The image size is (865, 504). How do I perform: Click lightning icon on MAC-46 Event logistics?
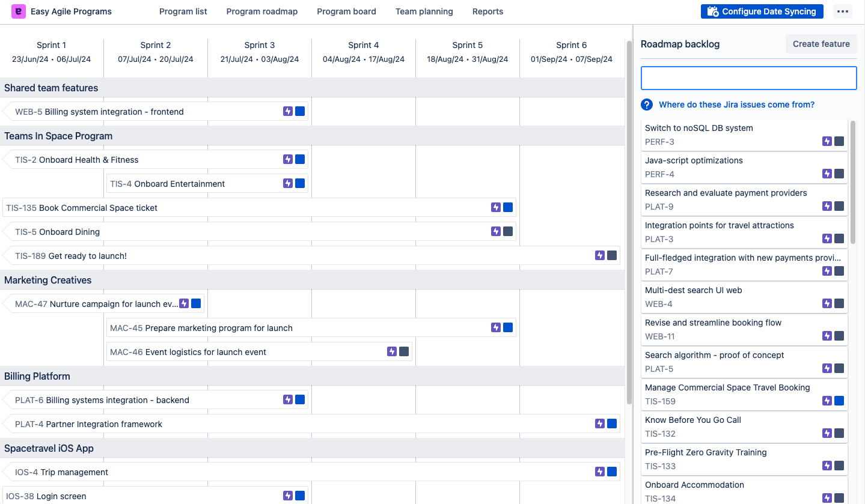click(x=392, y=351)
